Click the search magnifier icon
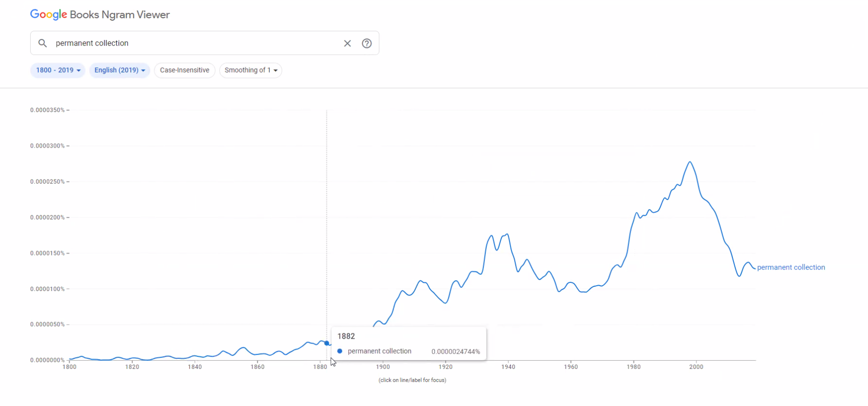This screenshot has width=868, height=406. click(43, 43)
